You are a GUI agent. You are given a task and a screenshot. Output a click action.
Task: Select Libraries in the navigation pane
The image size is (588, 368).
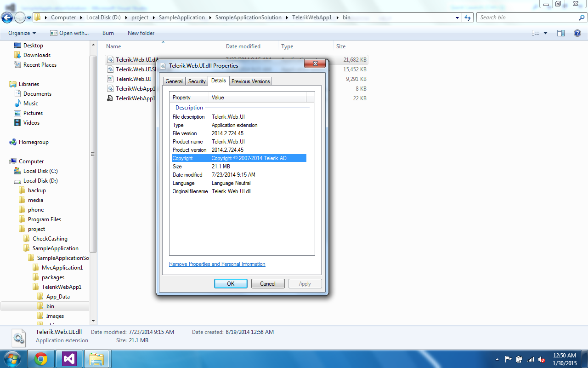(29, 84)
